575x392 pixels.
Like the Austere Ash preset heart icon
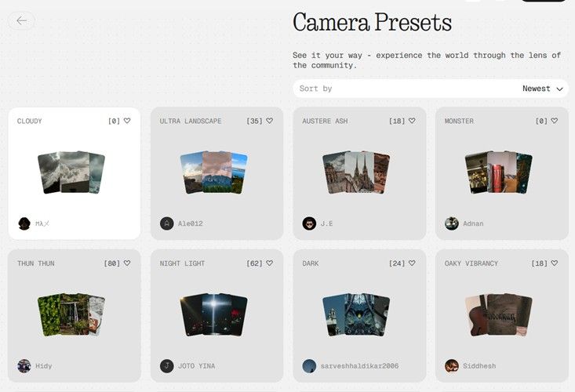[412, 121]
